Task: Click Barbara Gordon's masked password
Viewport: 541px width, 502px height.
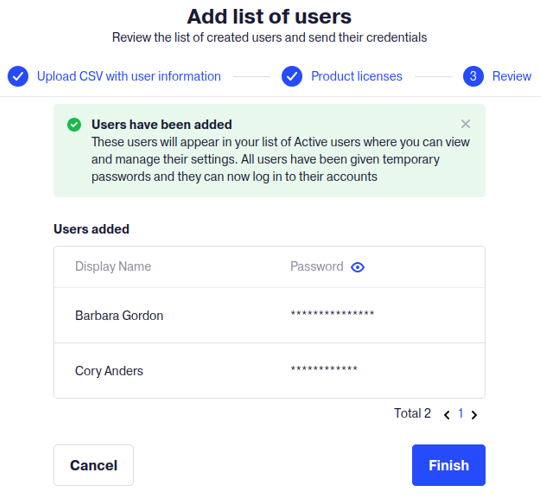Action: tap(332, 313)
